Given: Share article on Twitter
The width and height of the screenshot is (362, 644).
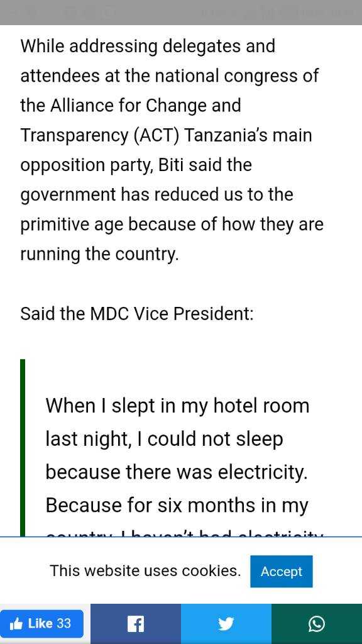Looking at the screenshot, I should 226,624.
